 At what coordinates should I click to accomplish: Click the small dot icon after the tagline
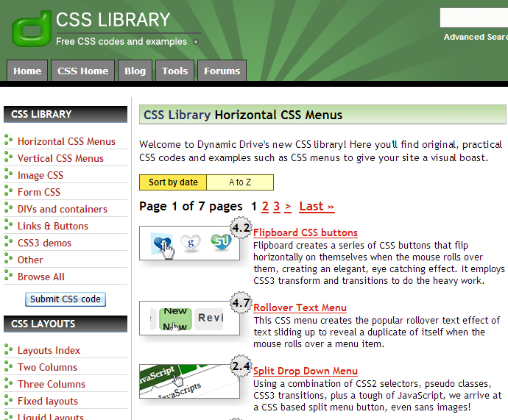(196, 42)
